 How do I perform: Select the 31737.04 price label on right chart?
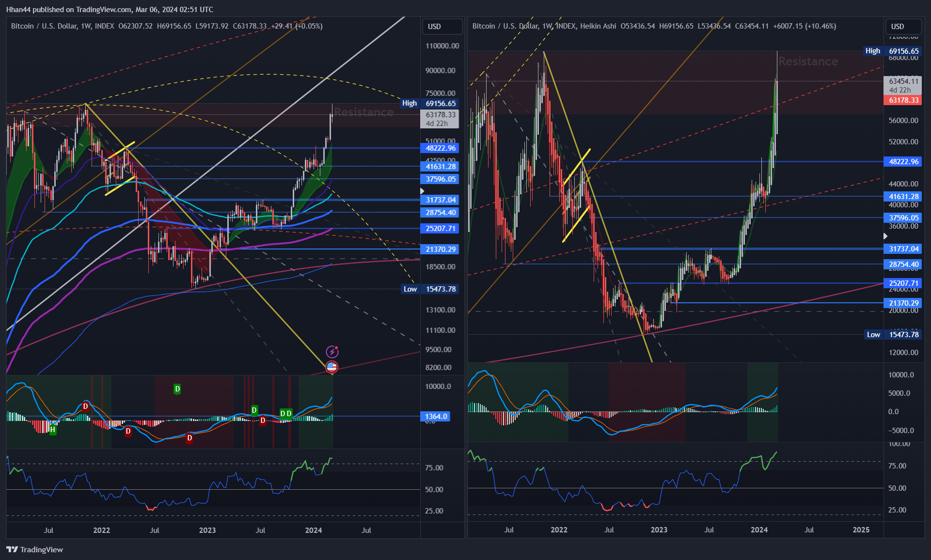click(x=903, y=249)
